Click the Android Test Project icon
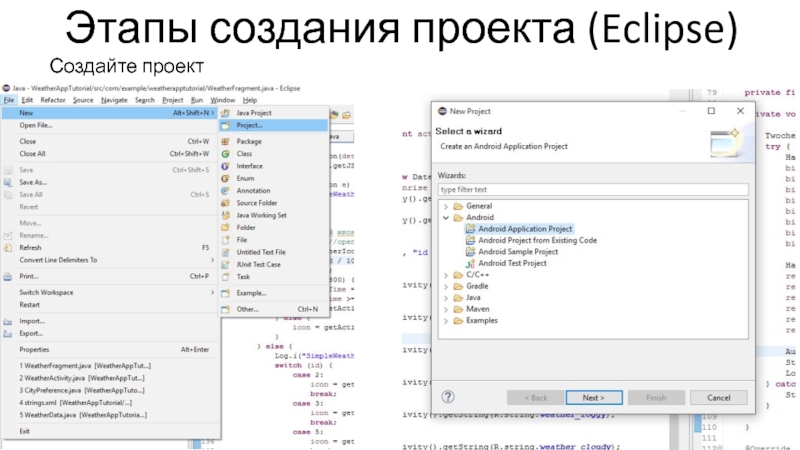 click(470, 263)
